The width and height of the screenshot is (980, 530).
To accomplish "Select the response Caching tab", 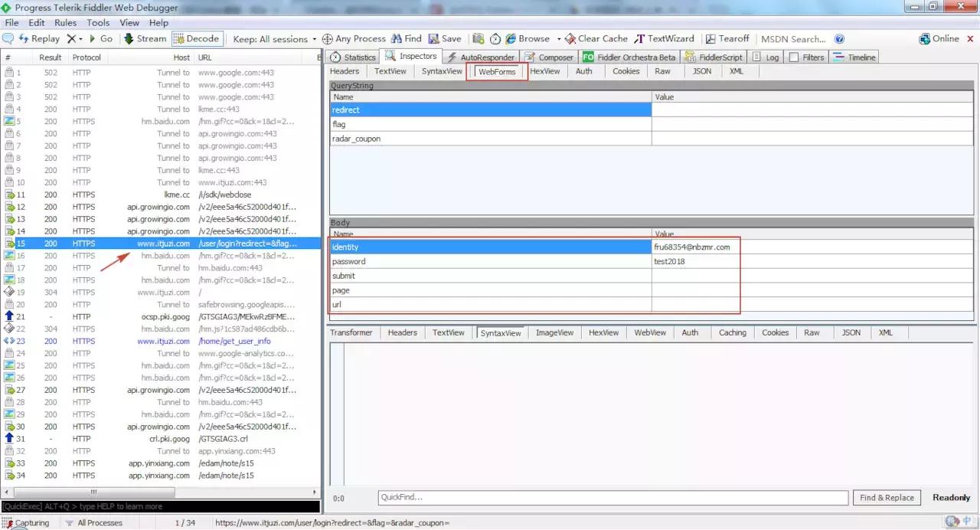I will (x=732, y=332).
